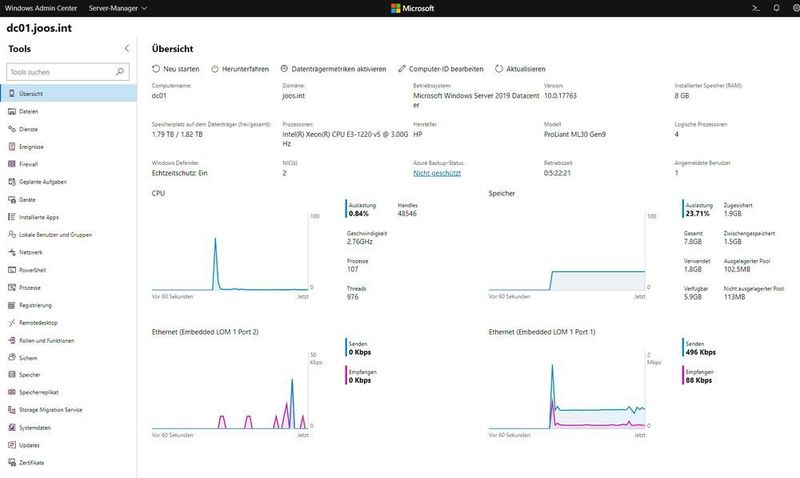Click the Zertifikate icon
The image size is (800, 478).
(x=12, y=463)
